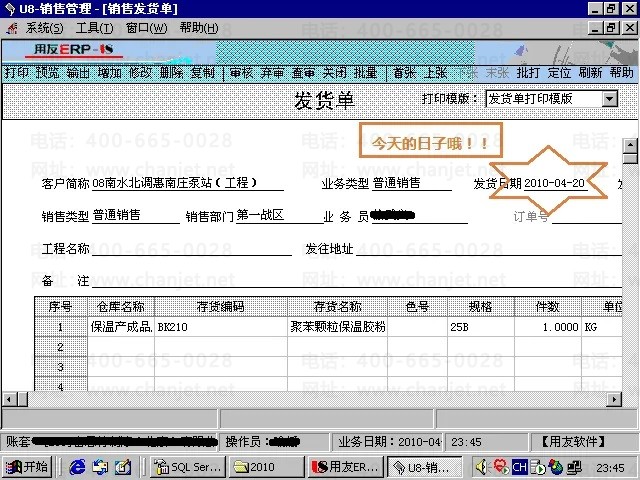Click the 发货日期 2010-04-20 field
This screenshot has height=480, width=640.
point(555,183)
